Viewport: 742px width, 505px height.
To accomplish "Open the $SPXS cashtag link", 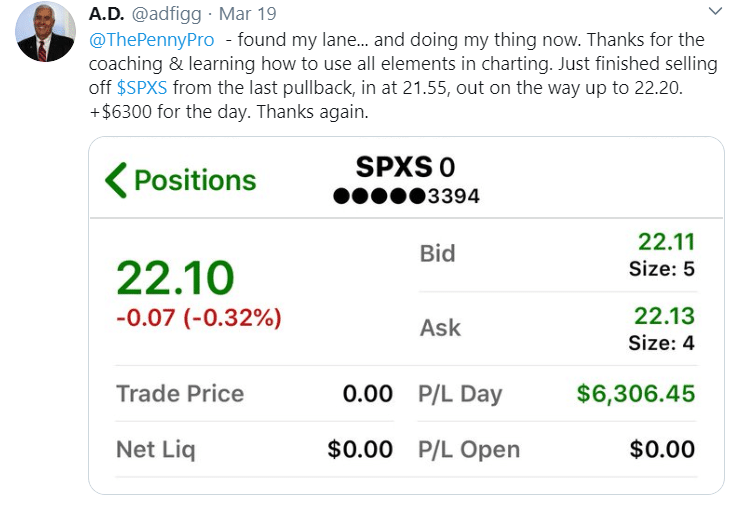I will (x=141, y=88).
